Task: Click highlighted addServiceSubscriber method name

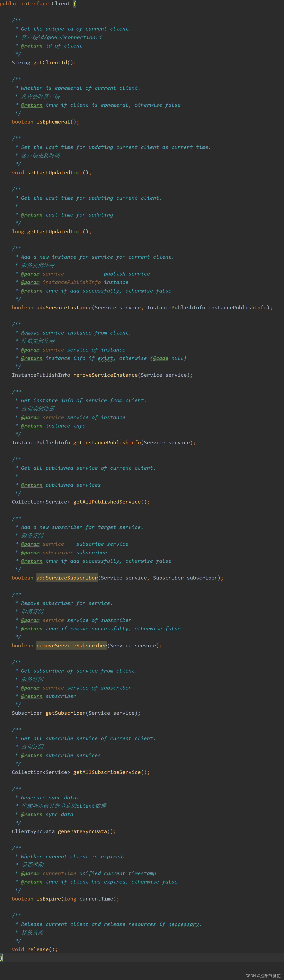Action: (67, 577)
